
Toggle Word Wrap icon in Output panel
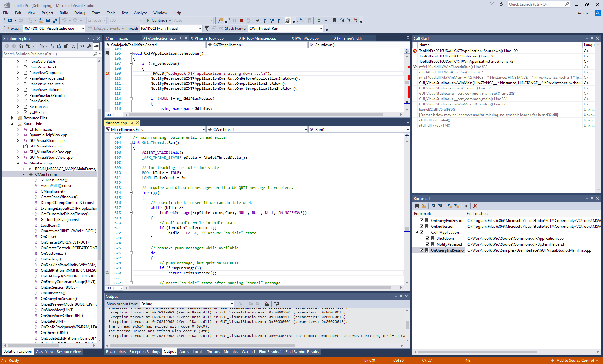pos(276,304)
